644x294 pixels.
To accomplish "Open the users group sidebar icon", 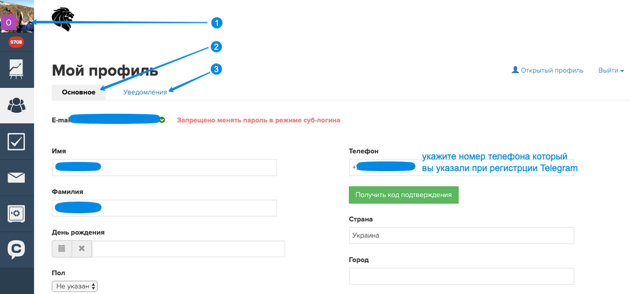I will (17, 105).
